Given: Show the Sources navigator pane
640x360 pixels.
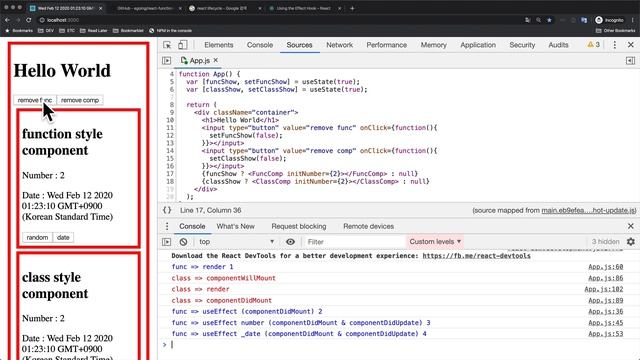Looking at the screenshot, I should click(167, 60).
